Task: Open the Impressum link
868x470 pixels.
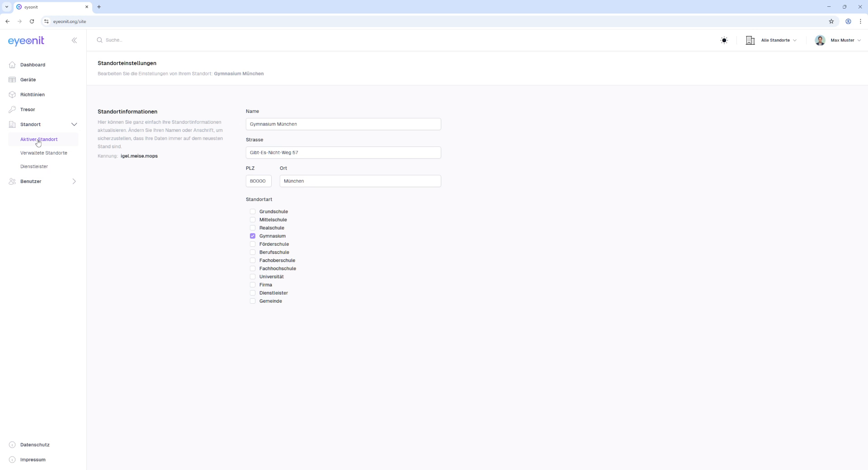Action: [x=33, y=460]
